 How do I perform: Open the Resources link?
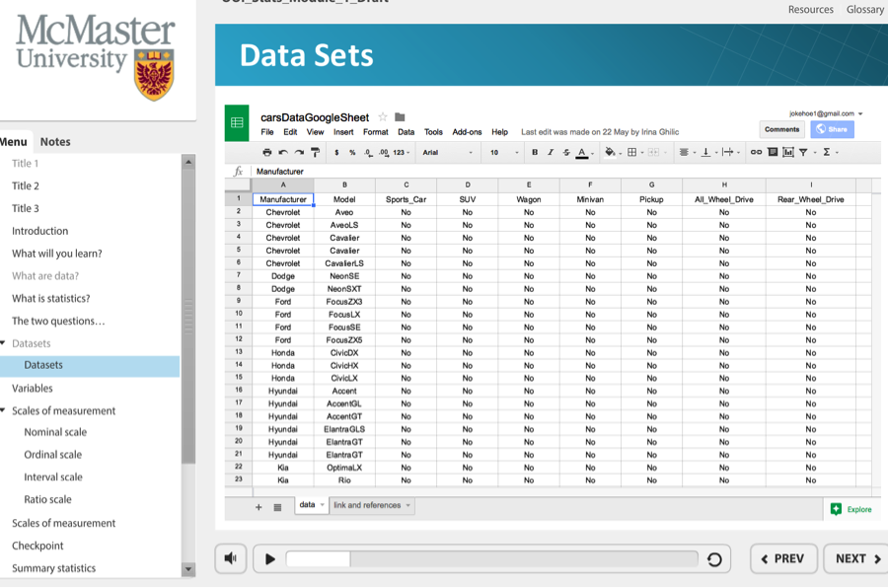[810, 10]
